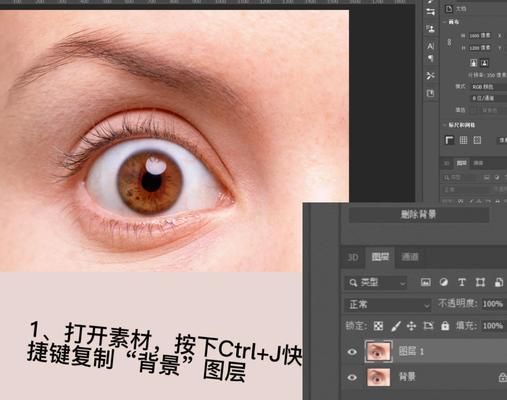Open the adjustments sliders panel icon in the dock
This screenshot has height=400, width=507.
point(430,12)
